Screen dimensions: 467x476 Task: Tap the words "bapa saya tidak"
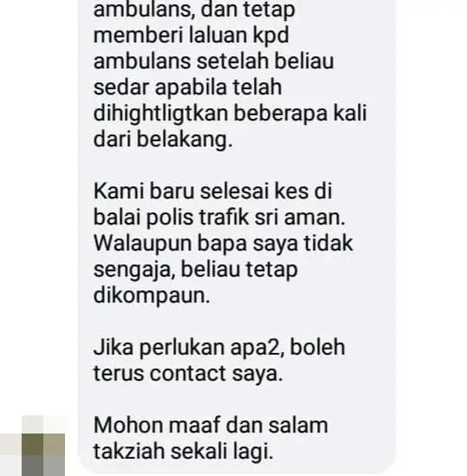(x=276, y=244)
